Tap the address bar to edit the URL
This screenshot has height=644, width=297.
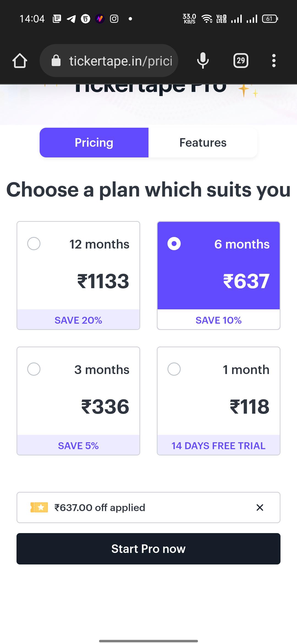click(x=118, y=60)
